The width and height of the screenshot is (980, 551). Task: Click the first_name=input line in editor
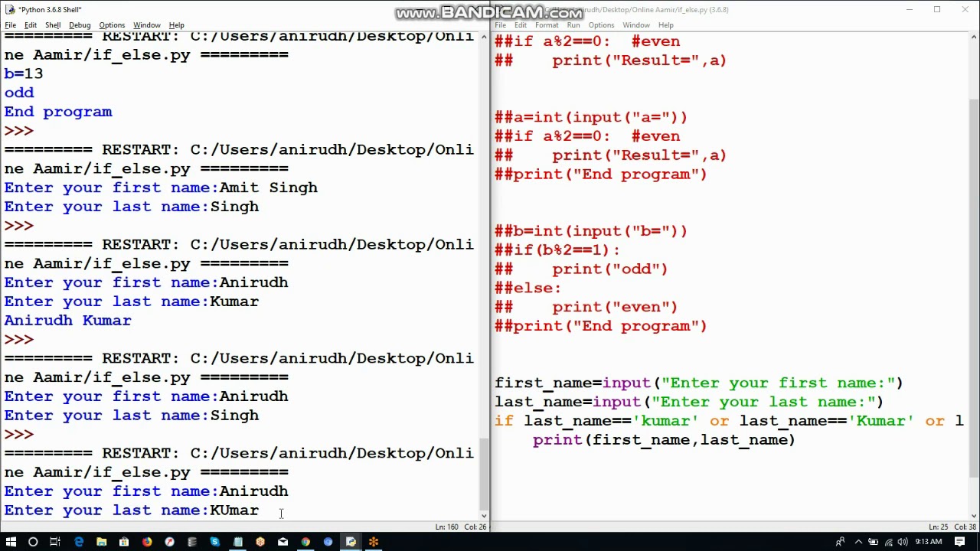(x=699, y=383)
